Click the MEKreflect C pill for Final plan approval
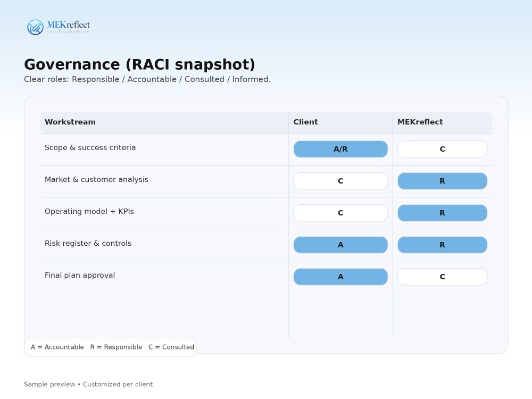 443,277
